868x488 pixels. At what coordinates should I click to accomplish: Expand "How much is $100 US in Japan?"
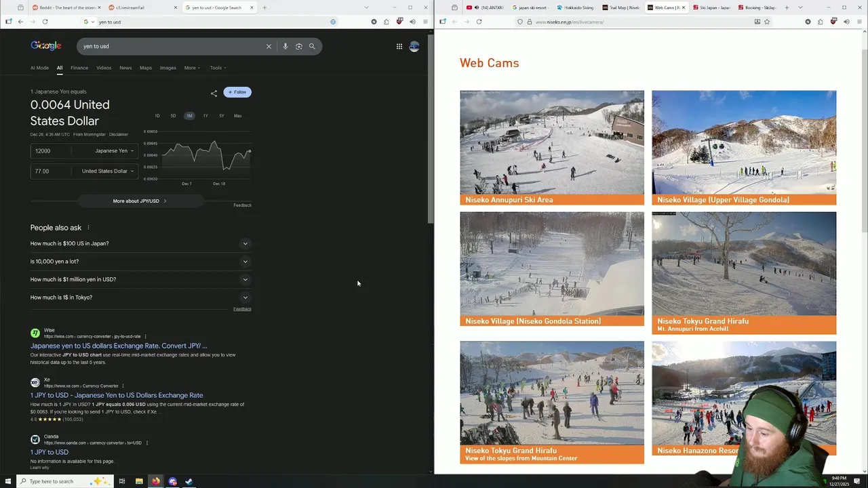(x=140, y=243)
